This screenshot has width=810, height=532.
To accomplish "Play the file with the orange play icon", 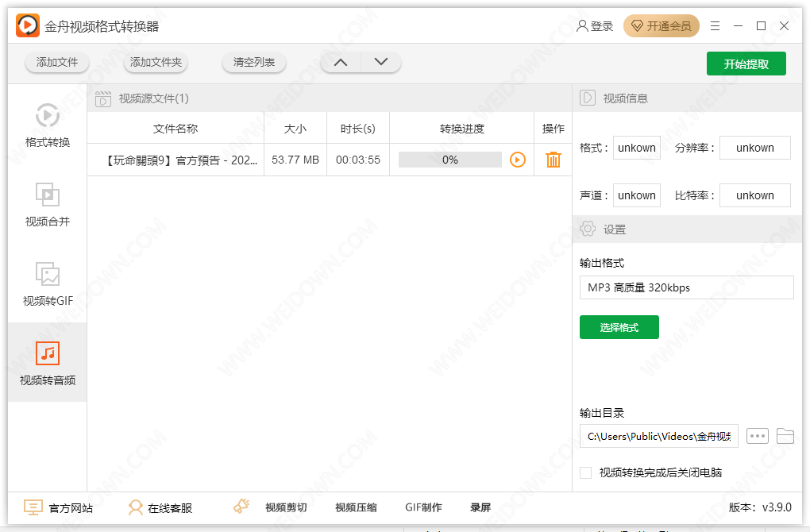I will [x=518, y=160].
